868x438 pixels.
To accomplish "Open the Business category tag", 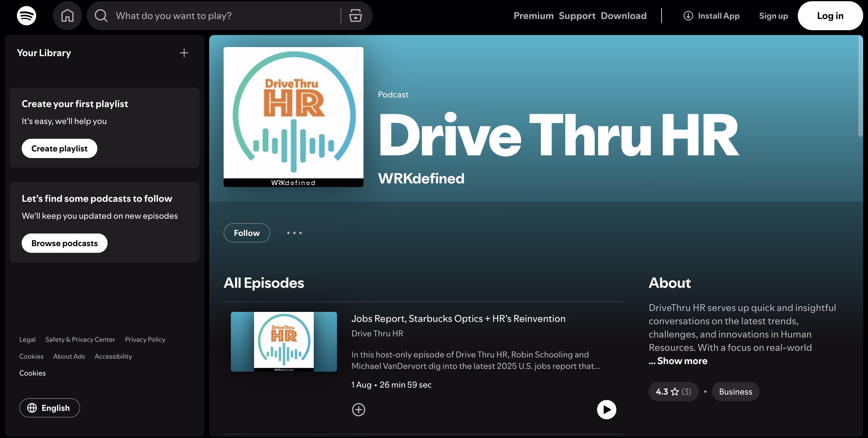I will click(735, 392).
